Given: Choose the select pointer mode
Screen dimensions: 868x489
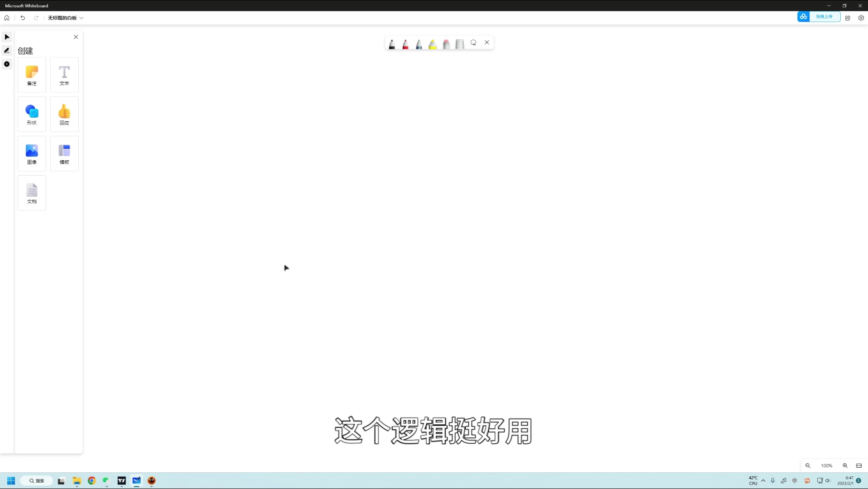Looking at the screenshot, I should pyautogui.click(x=7, y=37).
